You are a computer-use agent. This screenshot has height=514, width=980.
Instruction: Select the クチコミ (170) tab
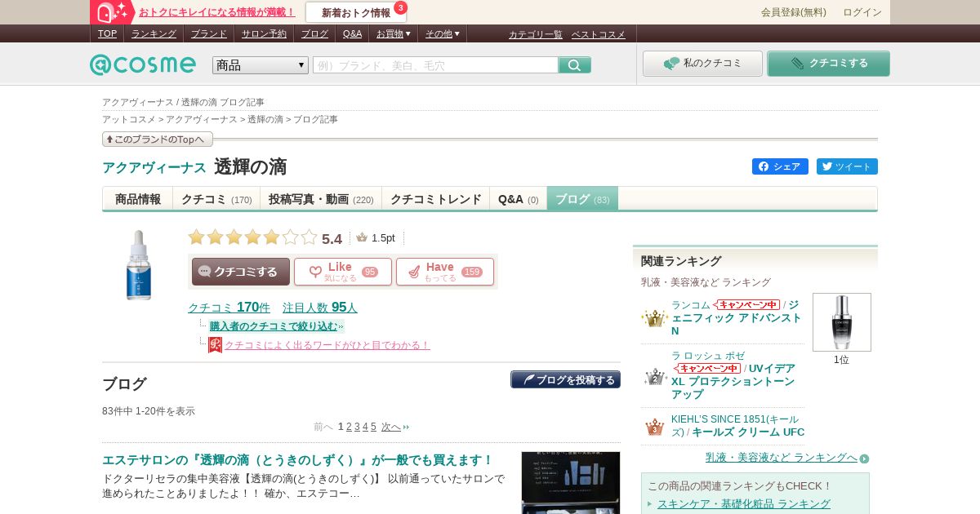(216, 199)
